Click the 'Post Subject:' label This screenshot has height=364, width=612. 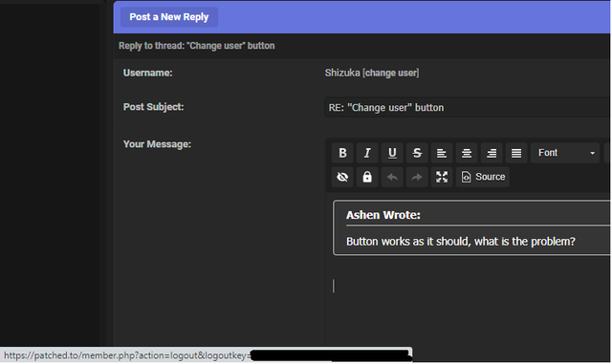pos(153,107)
